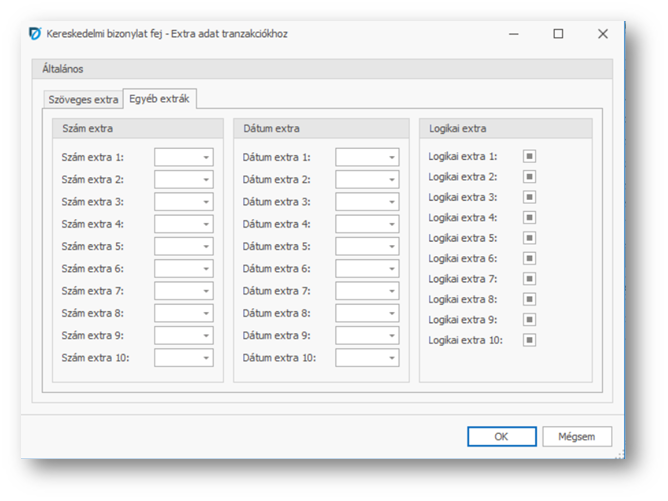Image resolution: width=668 pixels, height=501 pixels.
Task: Open the Szám extra 1 dropdown
Action: pos(205,158)
